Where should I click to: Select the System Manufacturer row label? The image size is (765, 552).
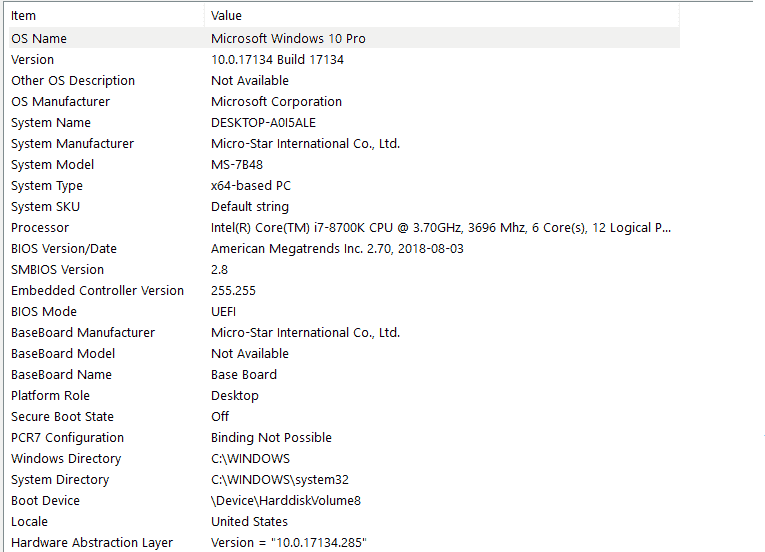click(x=72, y=143)
